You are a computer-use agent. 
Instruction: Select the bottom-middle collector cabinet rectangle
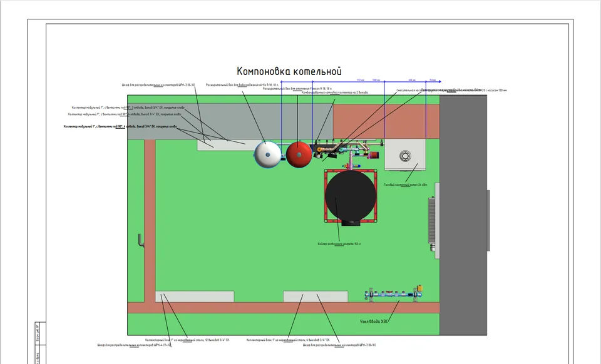pos(316,296)
